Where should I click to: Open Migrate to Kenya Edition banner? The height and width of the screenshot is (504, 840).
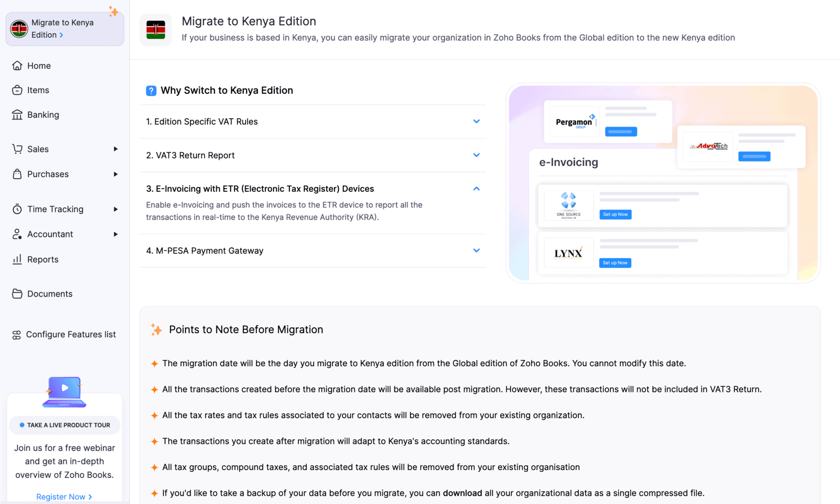click(x=64, y=29)
